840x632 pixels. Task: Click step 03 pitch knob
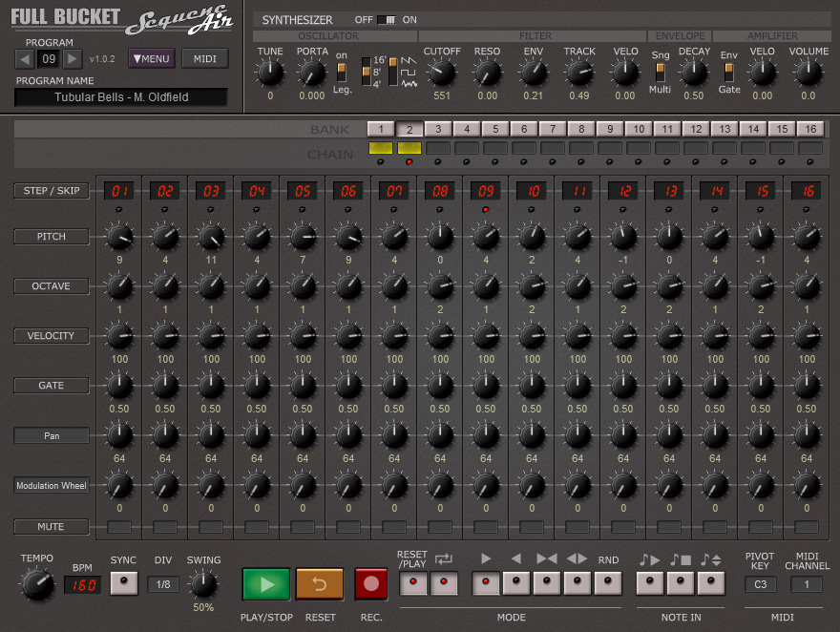click(211, 238)
